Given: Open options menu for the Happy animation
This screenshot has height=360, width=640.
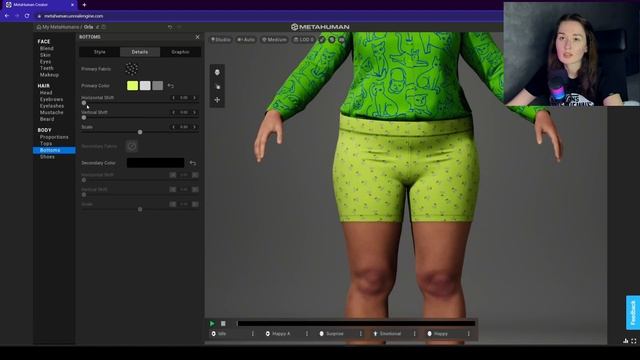Looking at the screenshot, I should pos(469,334).
